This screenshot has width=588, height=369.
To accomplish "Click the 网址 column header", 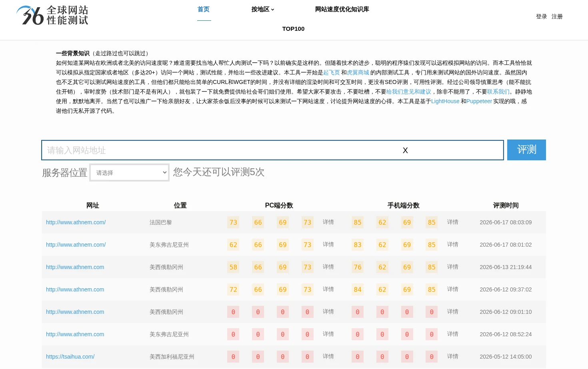I will (93, 205).
